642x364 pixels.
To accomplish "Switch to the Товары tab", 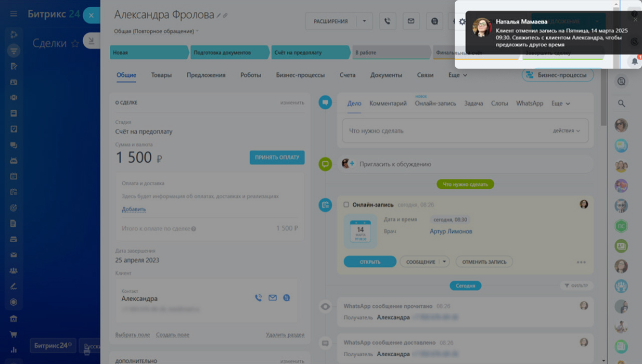I will coord(161,75).
